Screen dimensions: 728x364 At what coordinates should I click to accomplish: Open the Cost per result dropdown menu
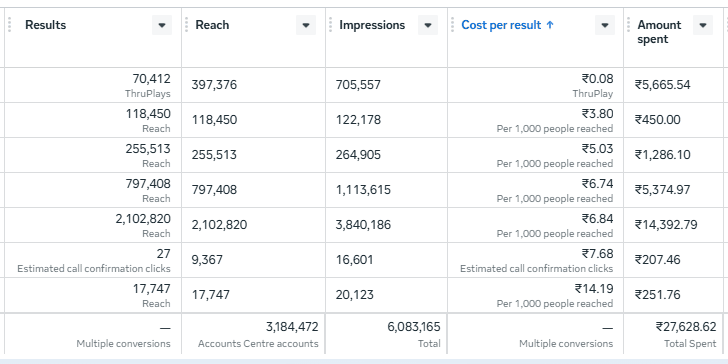pyautogui.click(x=605, y=25)
